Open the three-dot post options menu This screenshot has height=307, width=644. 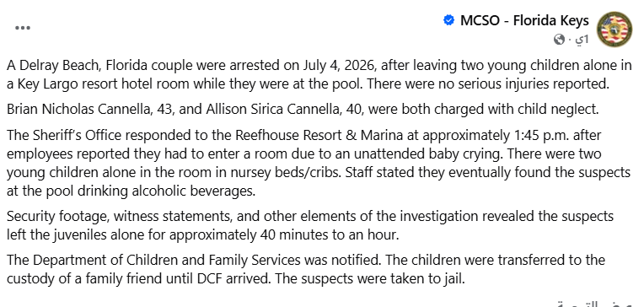[x=23, y=28]
